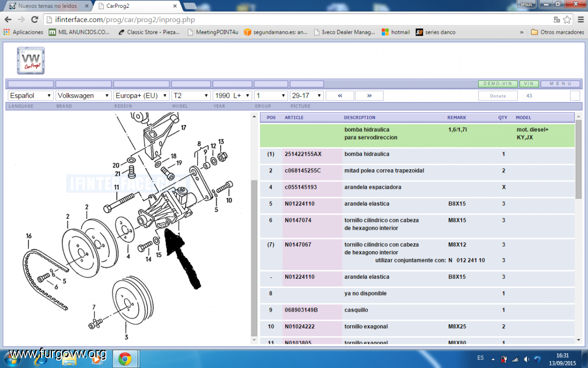Image resolution: width=588 pixels, height=368 pixels.
Task: Click article number N01024222
Action: [300, 327]
